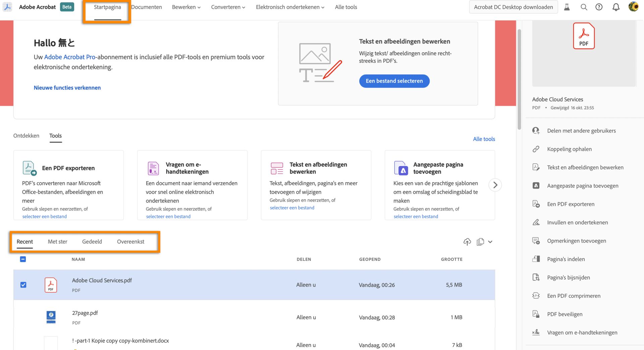Toggle the select-all checkbox in the list header
644x350 pixels.
click(23, 259)
